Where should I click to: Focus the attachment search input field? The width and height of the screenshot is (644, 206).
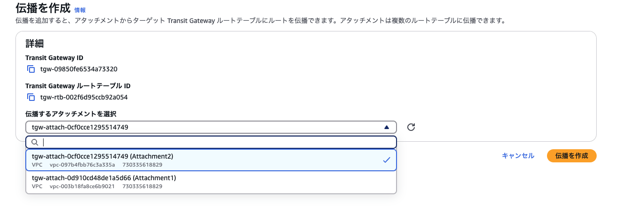(x=216, y=142)
